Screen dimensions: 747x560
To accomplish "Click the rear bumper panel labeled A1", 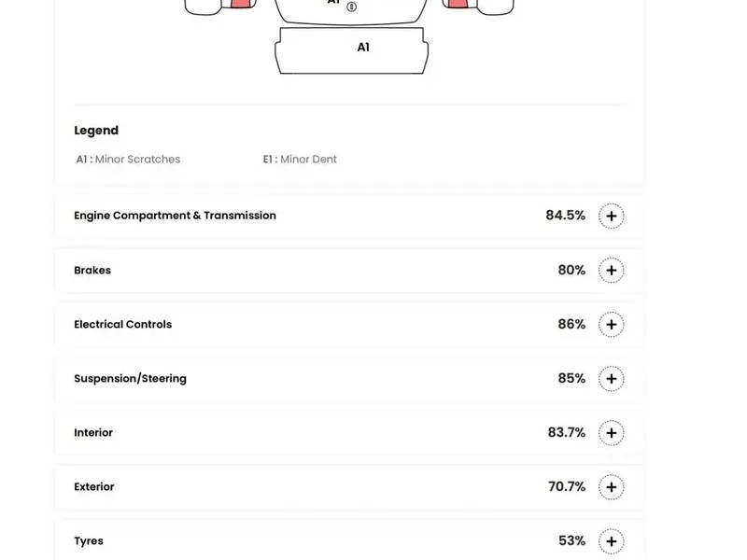I will pyautogui.click(x=352, y=50).
